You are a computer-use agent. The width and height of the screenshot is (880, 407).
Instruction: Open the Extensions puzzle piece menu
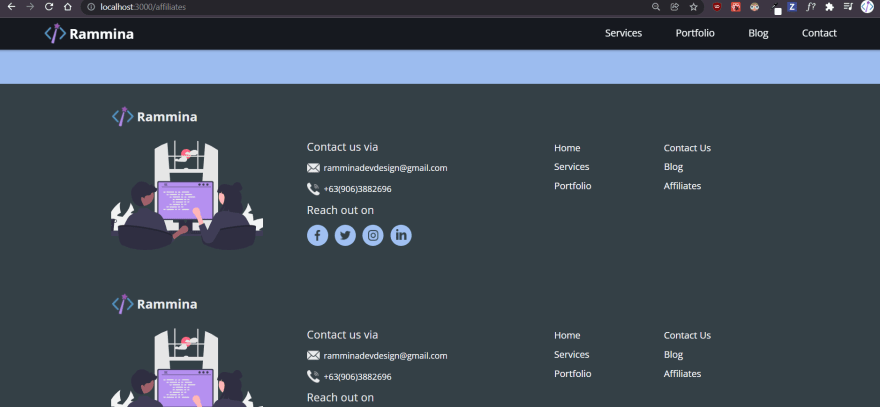point(829,7)
